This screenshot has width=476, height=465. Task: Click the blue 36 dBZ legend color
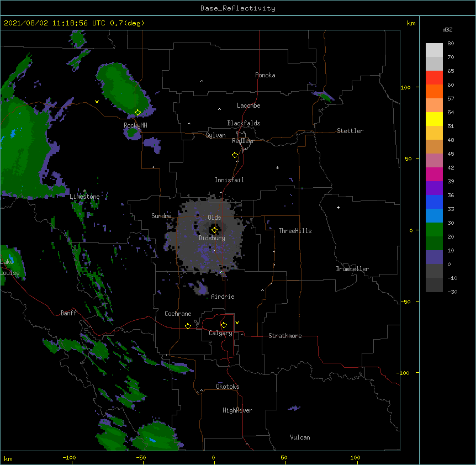[434, 202]
